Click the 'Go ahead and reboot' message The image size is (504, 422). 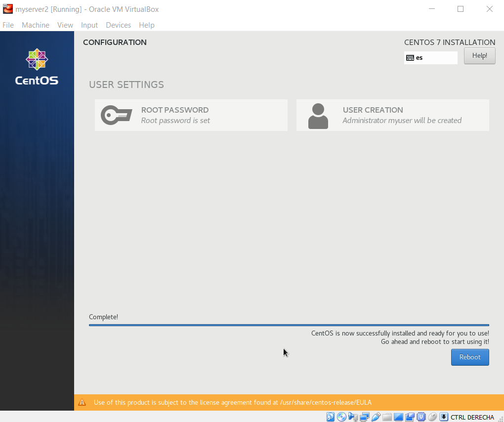(x=435, y=341)
